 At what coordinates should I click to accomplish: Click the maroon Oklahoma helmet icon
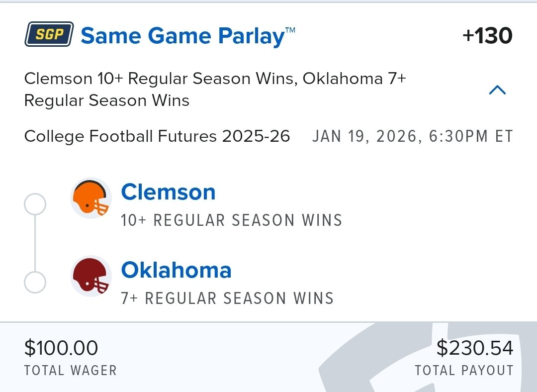point(91,276)
